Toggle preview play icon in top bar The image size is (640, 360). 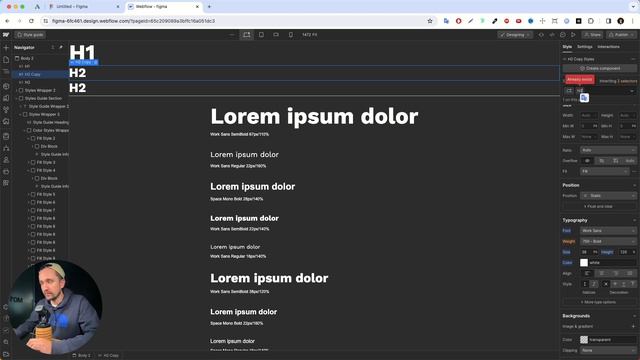(573, 35)
